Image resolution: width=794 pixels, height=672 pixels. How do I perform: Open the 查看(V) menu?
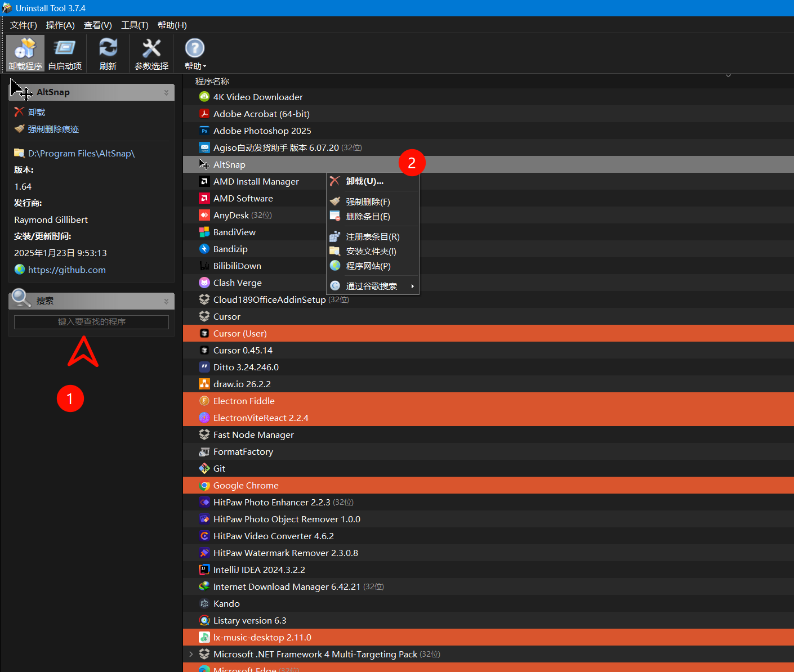(98, 25)
